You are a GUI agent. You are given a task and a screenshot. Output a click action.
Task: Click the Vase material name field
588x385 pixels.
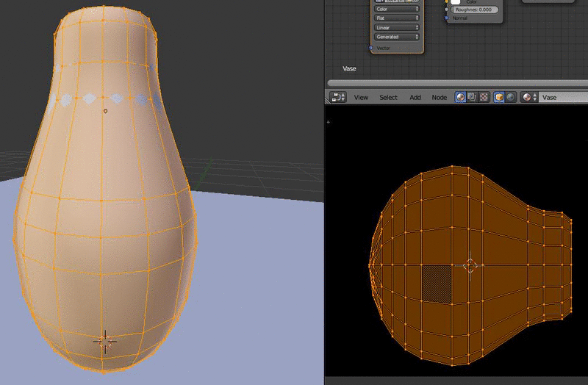click(564, 98)
